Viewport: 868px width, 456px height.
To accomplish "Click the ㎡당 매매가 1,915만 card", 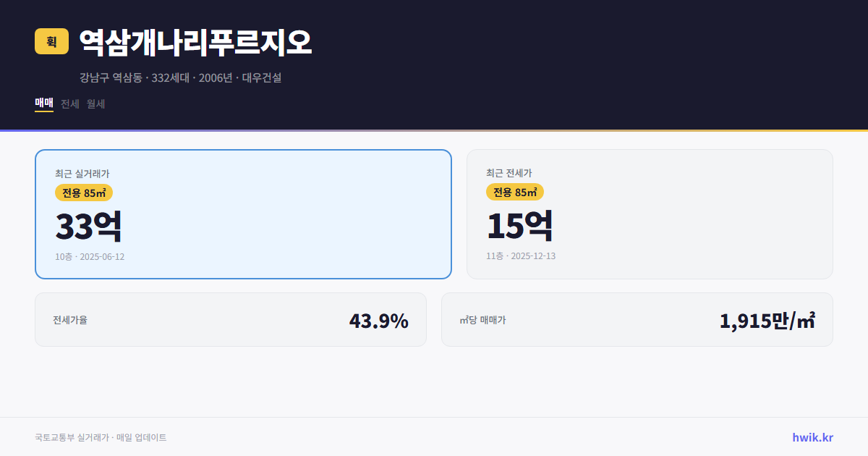I will [x=637, y=319].
